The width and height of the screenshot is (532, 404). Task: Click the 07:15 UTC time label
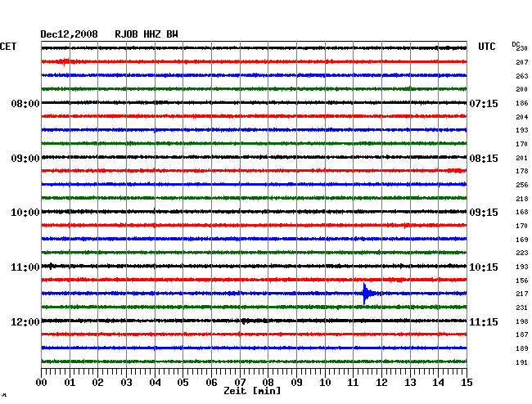(x=484, y=103)
